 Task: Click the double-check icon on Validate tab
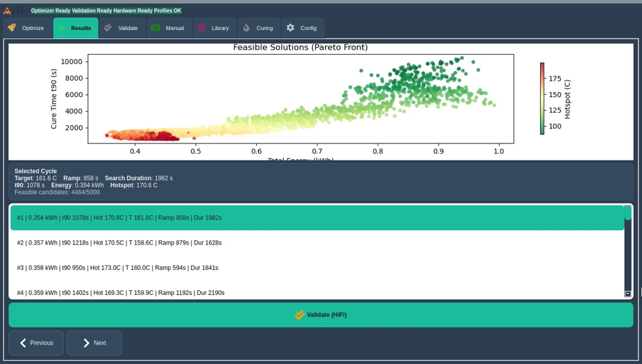pos(108,27)
